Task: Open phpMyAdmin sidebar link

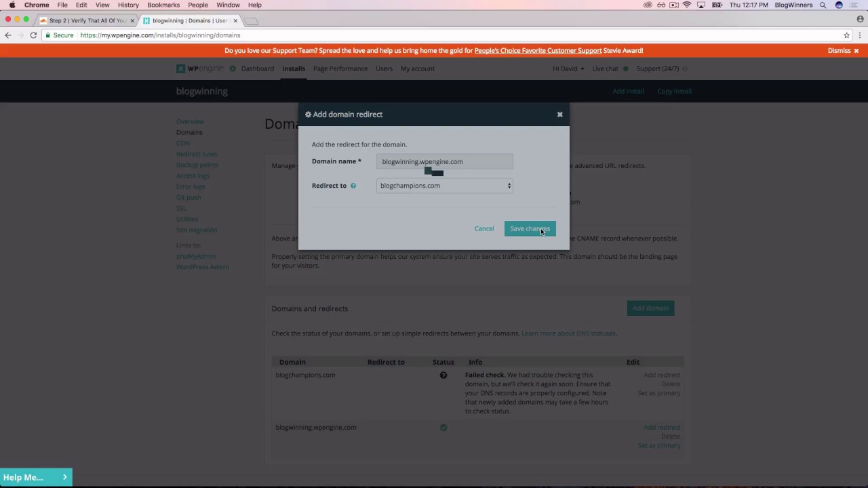Action: (x=196, y=256)
